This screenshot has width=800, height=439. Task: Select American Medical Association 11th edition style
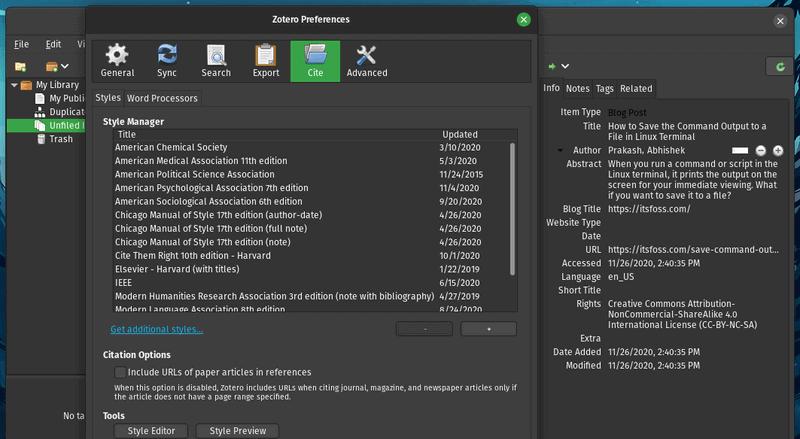311,161
